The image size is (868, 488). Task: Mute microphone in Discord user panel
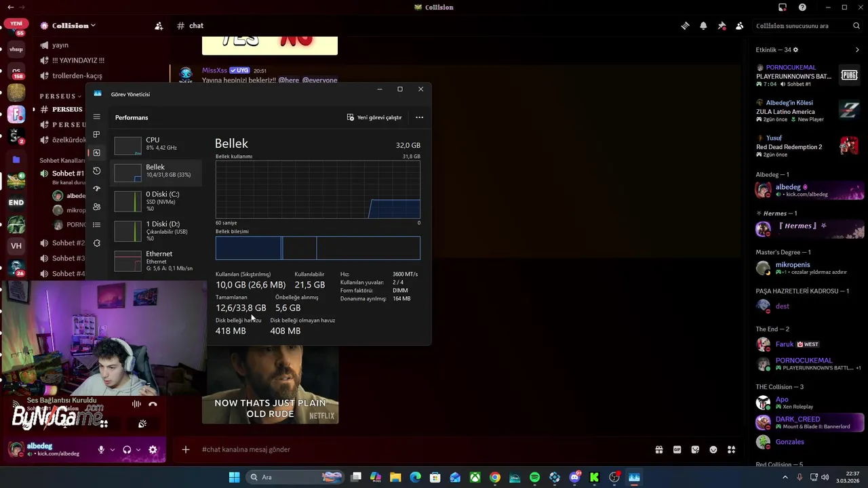101,449
